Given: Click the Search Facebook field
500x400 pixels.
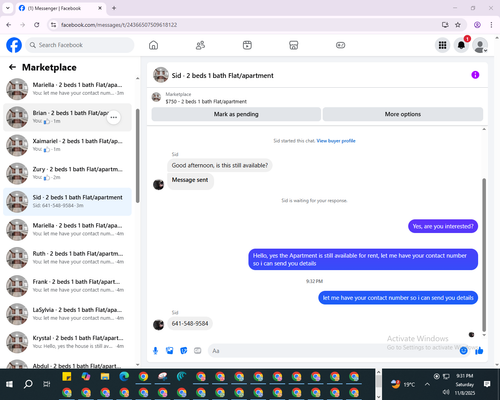Looking at the screenshot, I should [80, 45].
